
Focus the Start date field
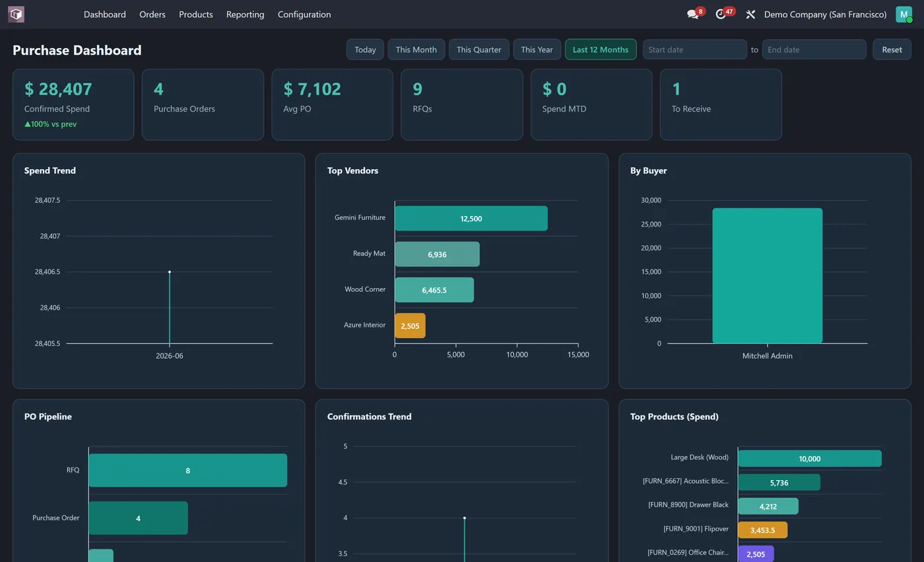pyautogui.click(x=695, y=50)
